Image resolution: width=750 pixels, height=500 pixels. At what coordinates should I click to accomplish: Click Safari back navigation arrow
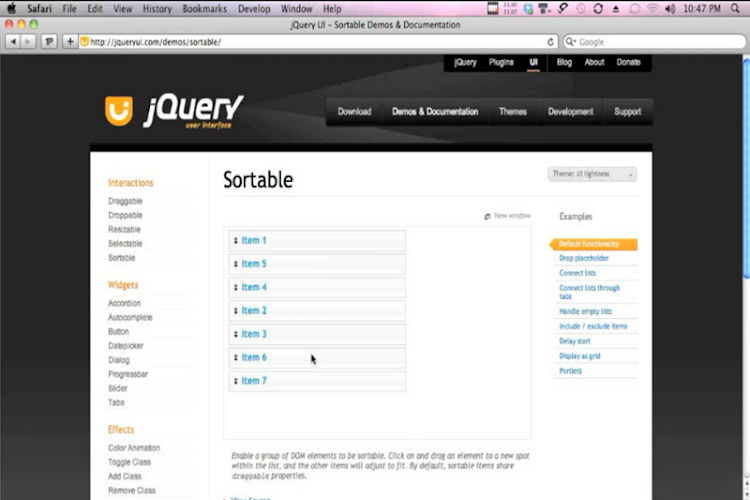point(13,42)
